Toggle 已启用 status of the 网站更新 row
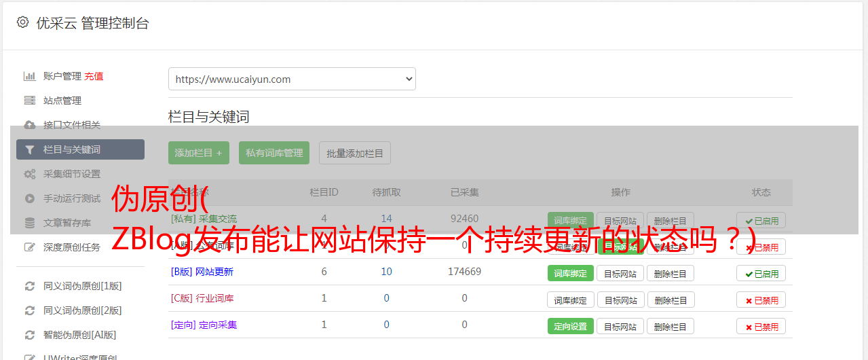 click(761, 273)
